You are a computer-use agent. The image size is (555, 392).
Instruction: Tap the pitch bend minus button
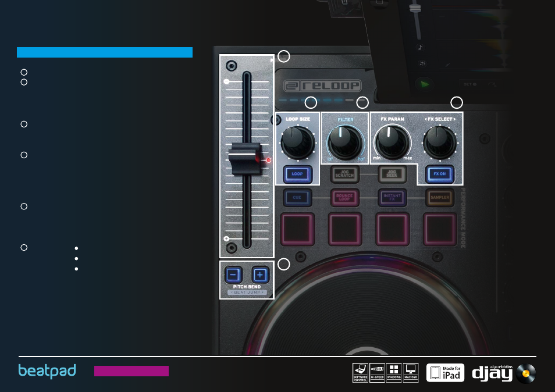233,275
